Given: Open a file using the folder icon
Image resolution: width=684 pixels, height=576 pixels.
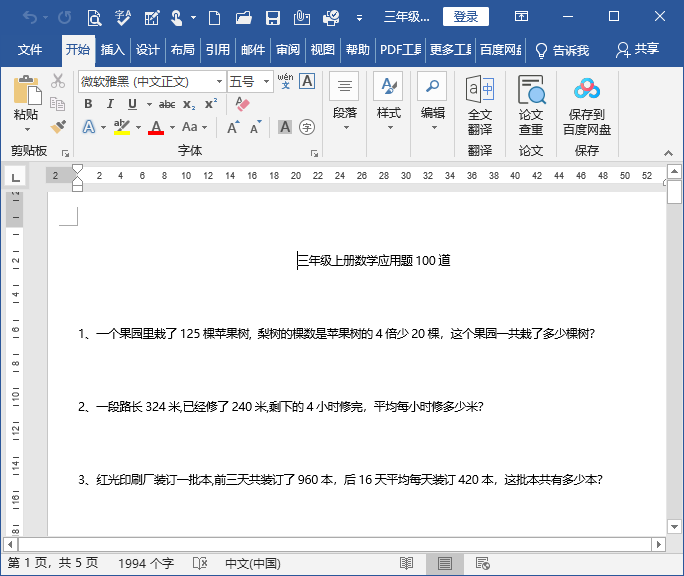Looking at the screenshot, I should tap(243, 17).
